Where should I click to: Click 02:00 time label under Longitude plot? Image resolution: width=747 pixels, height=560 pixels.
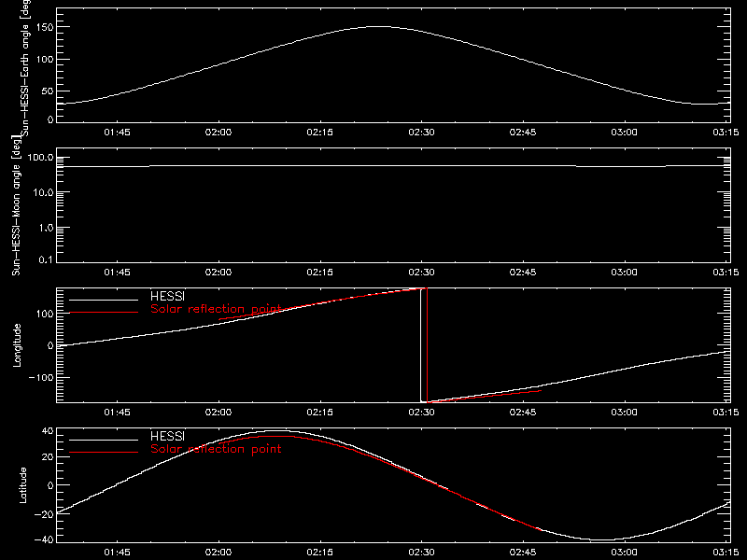pyautogui.click(x=218, y=413)
